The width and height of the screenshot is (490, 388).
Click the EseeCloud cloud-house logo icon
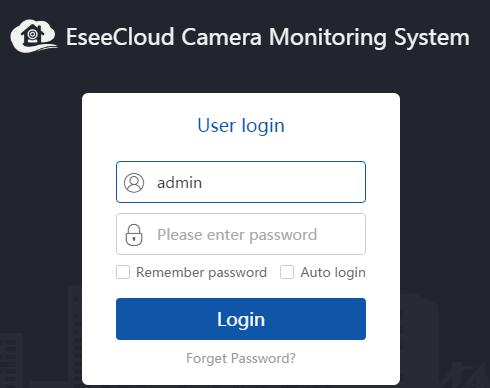(34, 36)
